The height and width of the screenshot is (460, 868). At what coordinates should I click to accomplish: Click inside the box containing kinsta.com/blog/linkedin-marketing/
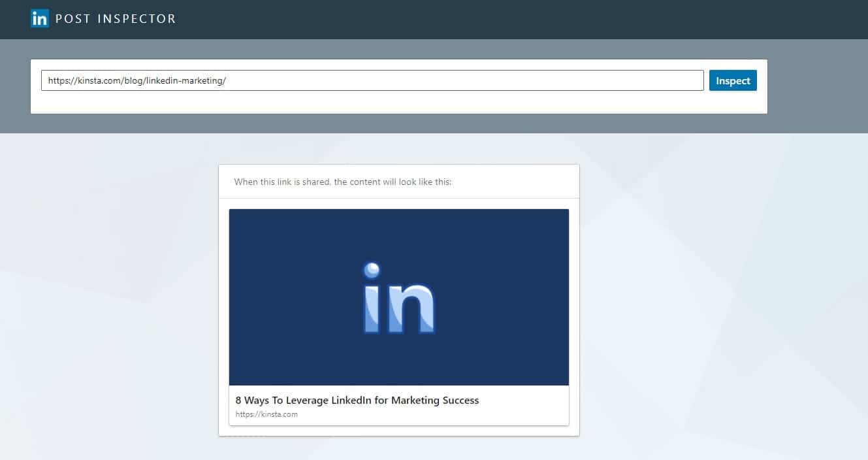(372, 80)
